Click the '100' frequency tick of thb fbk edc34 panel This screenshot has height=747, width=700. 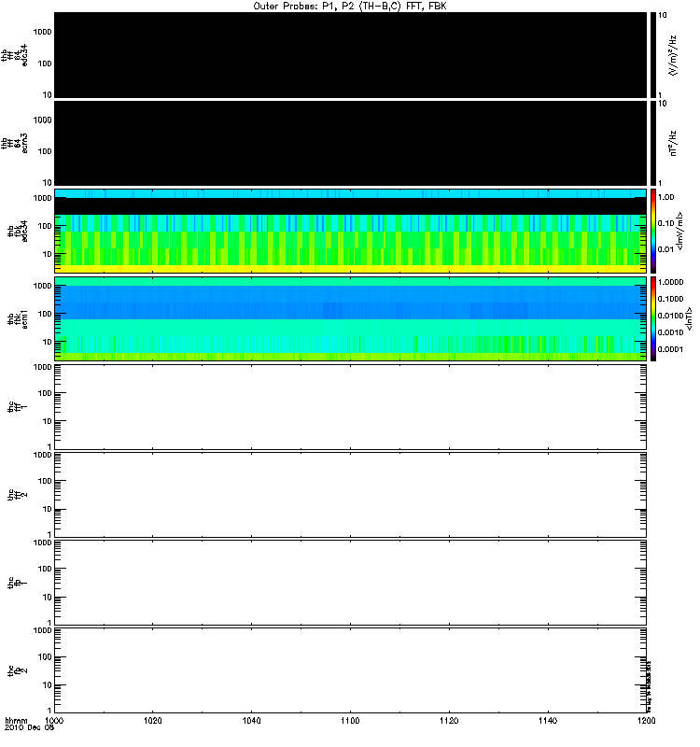point(45,226)
